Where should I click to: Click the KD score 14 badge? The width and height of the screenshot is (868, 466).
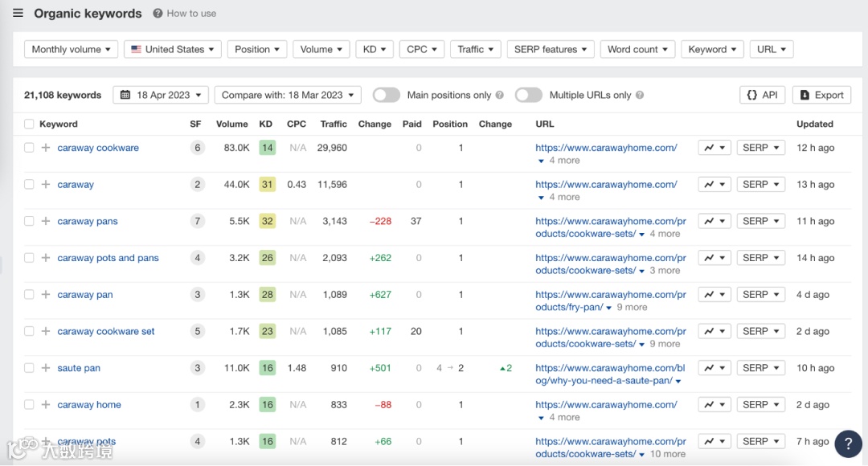pos(268,148)
